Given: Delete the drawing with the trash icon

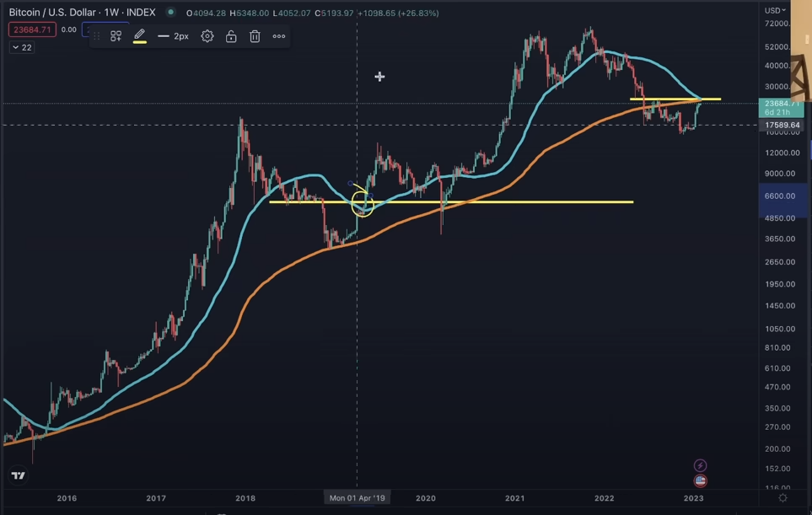Looking at the screenshot, I should 255,36.
